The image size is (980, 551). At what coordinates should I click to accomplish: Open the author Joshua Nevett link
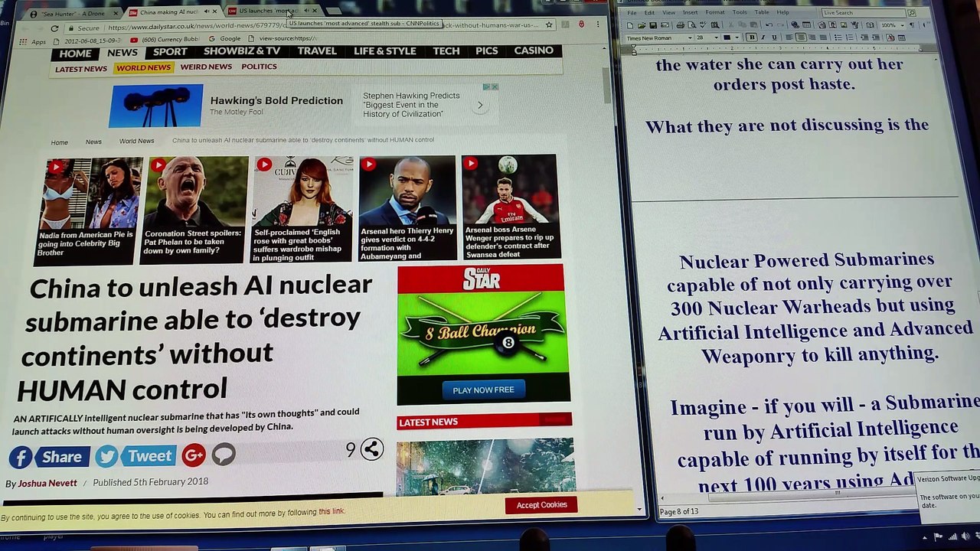coord(47,484)
